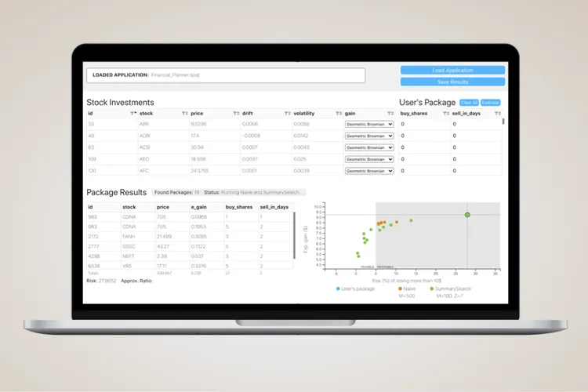Open gain model dropdown for ACSI row
The image size is (588, 392).
[x=368, y=147]
